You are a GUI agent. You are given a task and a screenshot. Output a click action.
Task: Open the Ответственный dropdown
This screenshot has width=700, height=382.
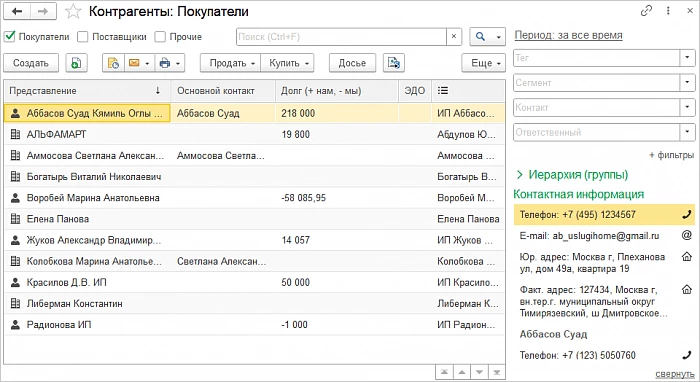click(687, 132)
